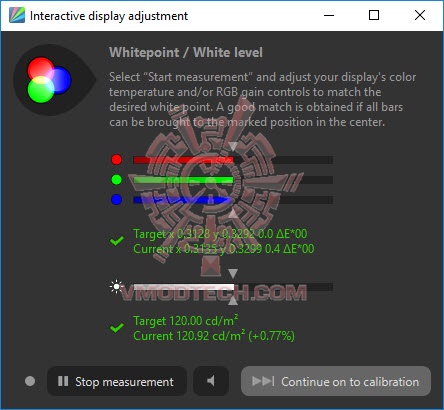Stop the measurement
Screen dimensions: 444x410
(x=117, y=381)
